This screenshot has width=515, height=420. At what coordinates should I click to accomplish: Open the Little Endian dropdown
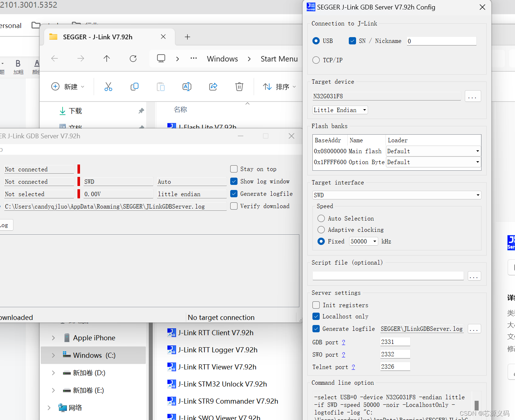click(340, 110)
